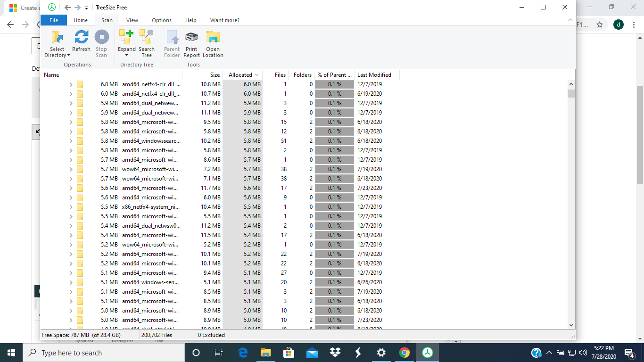Open the quick access toolbar dropdown
The height and width of the screenshot is (362, 644).
[86, 8]
